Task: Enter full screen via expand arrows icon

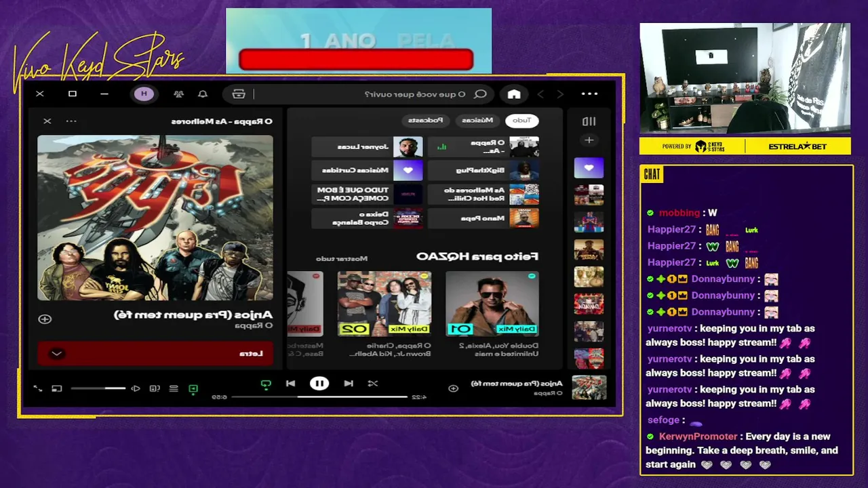Action: click(38, 388)
